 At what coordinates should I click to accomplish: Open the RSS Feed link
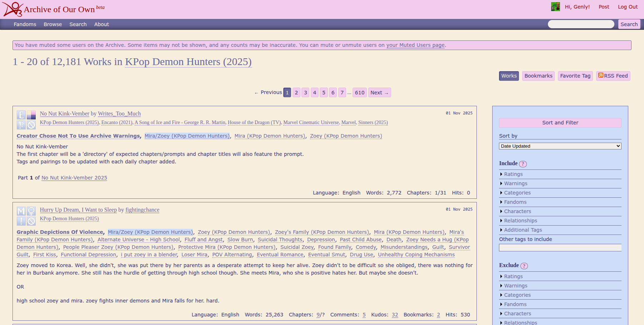pos(613,76)
